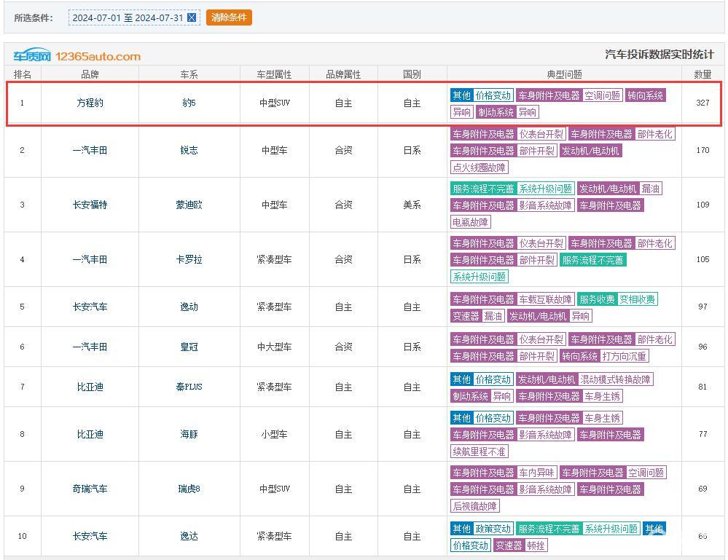
Task: Click the 12365auto.com logo text
Action: 98,57
